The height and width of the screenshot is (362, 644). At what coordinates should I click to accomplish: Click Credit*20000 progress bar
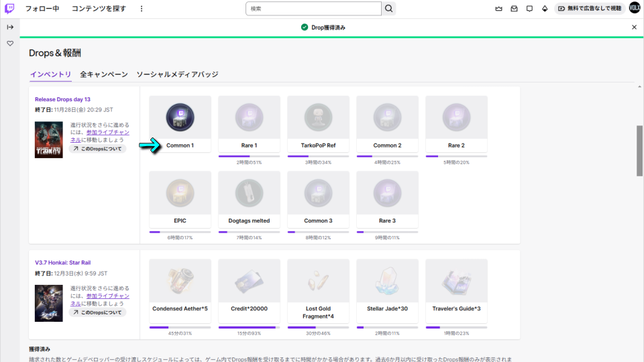250,328
